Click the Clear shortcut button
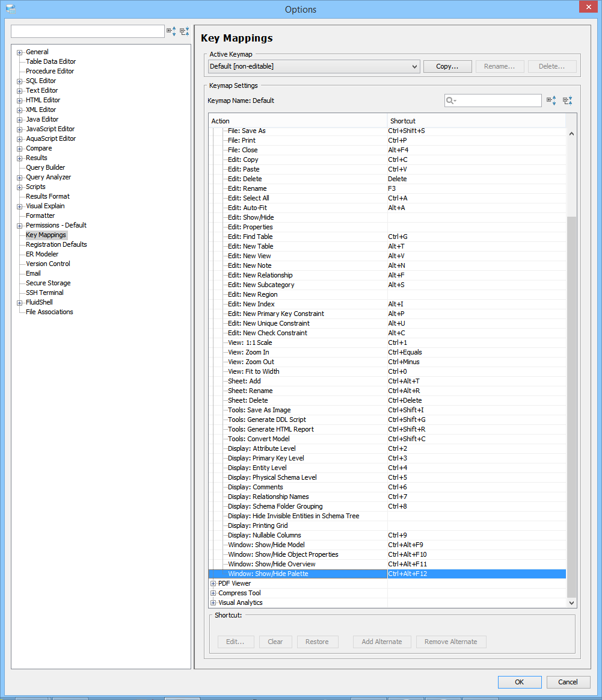The height and width of the screenshot is (700, 602). 275,642
